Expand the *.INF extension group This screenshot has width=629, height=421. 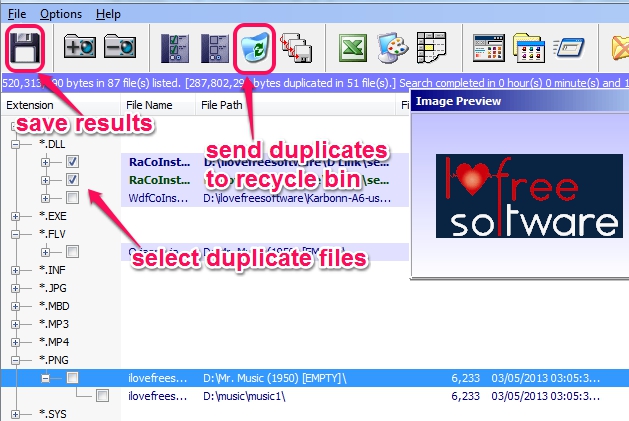pyautogui.click(x=15, y=270)
